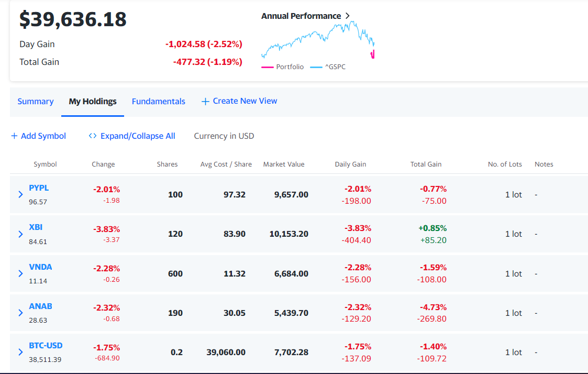
Task: Click Expand/Collapse All link text
Action: coord(138,136)
